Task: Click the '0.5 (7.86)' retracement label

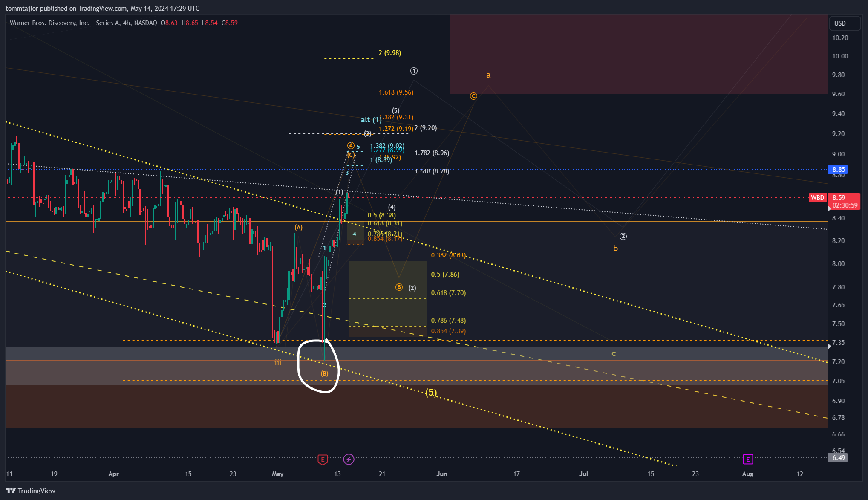Action: [x=445, y=275]
